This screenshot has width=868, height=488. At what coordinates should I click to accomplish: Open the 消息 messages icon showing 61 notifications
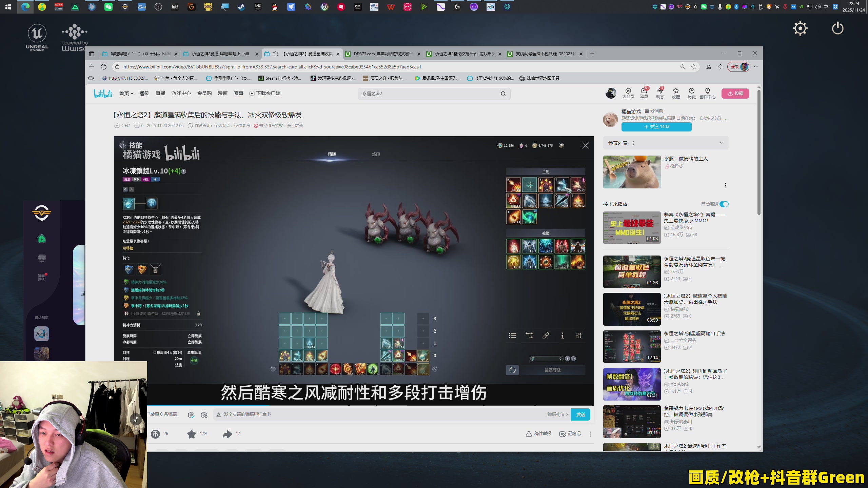coord(644,93)
